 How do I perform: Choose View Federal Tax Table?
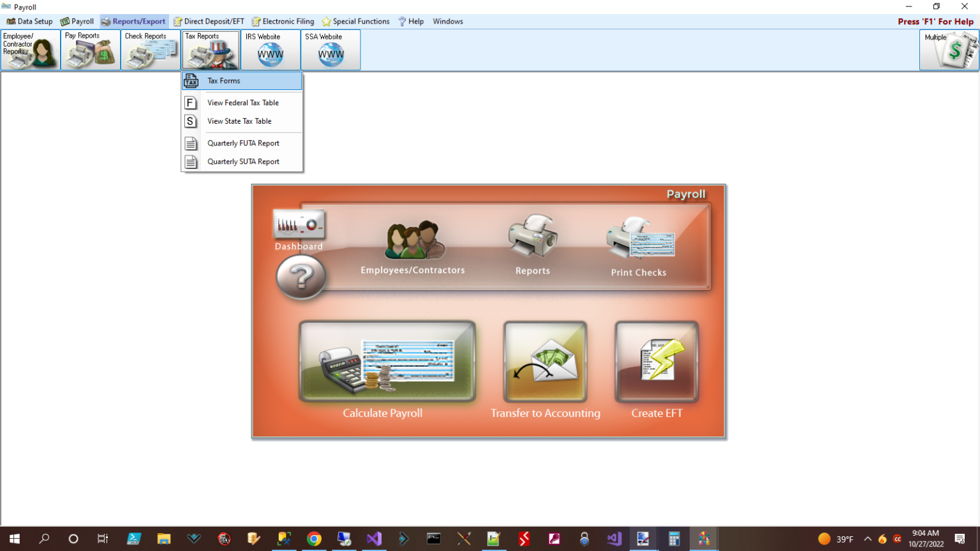coord(243,103)
